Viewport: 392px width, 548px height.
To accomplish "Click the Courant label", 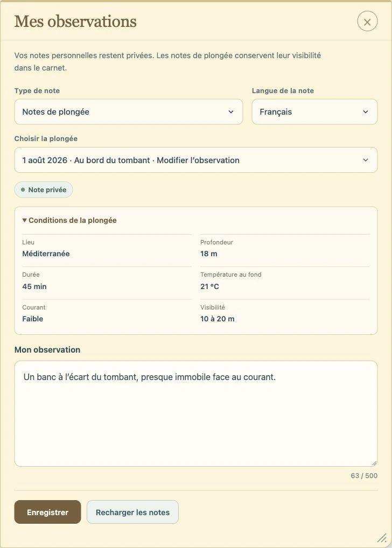I will pos(33,307).
